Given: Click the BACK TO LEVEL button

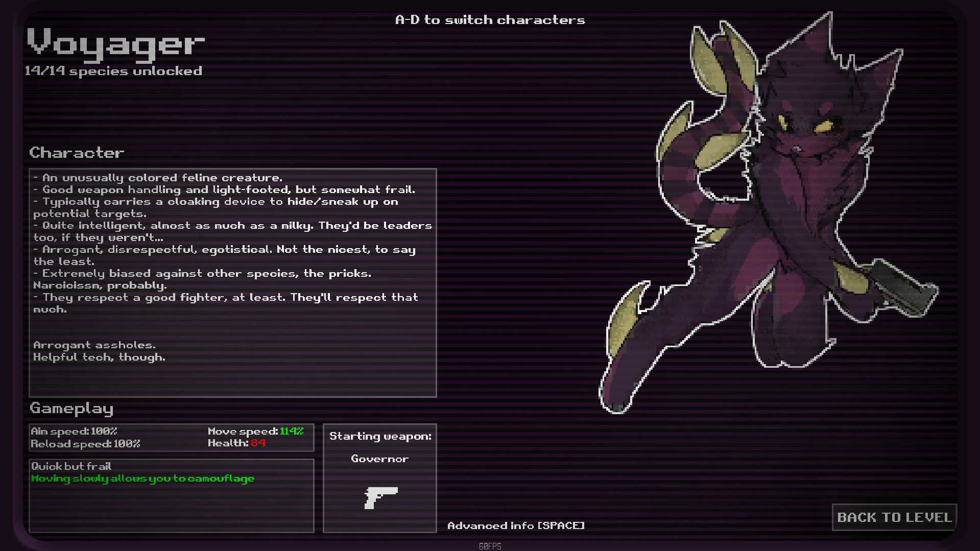Looking at the screenshot, I should point(894,517).
